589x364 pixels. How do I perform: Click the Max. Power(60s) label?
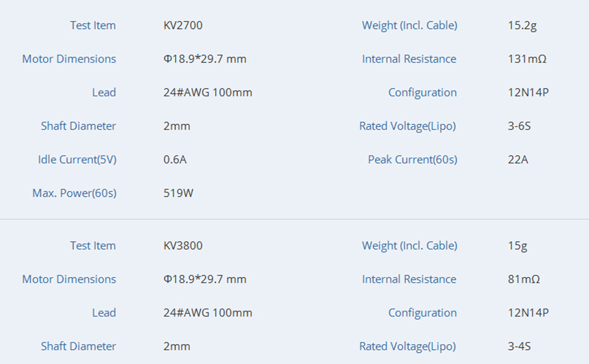coord(74,194)
